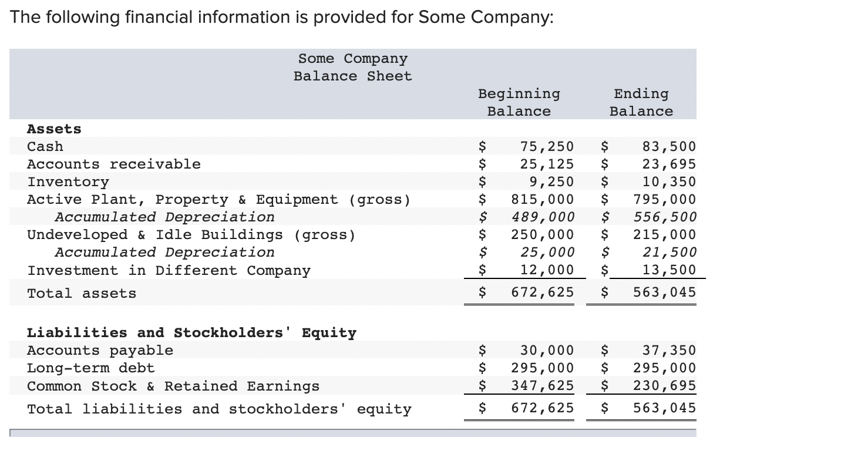The width and height of the screenshot is (868, 464).
Task: Click the total assets ending value 563,045
Action: coord(664,292)
